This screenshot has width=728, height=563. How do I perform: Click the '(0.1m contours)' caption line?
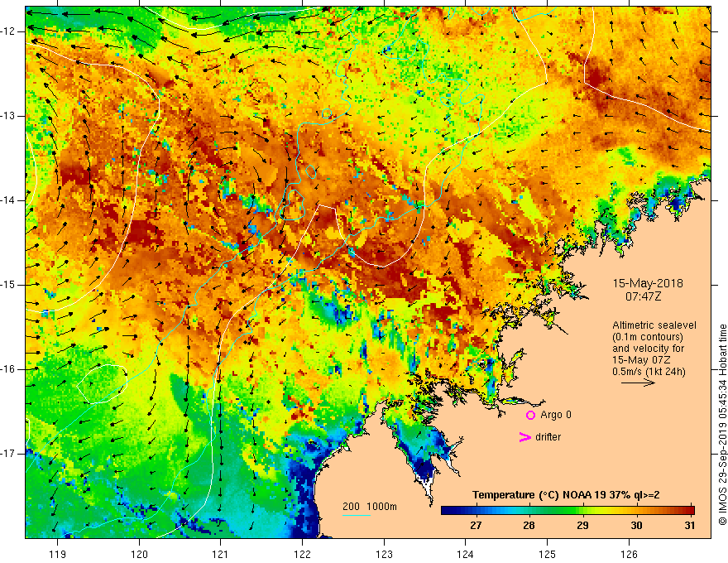(647, 337)
